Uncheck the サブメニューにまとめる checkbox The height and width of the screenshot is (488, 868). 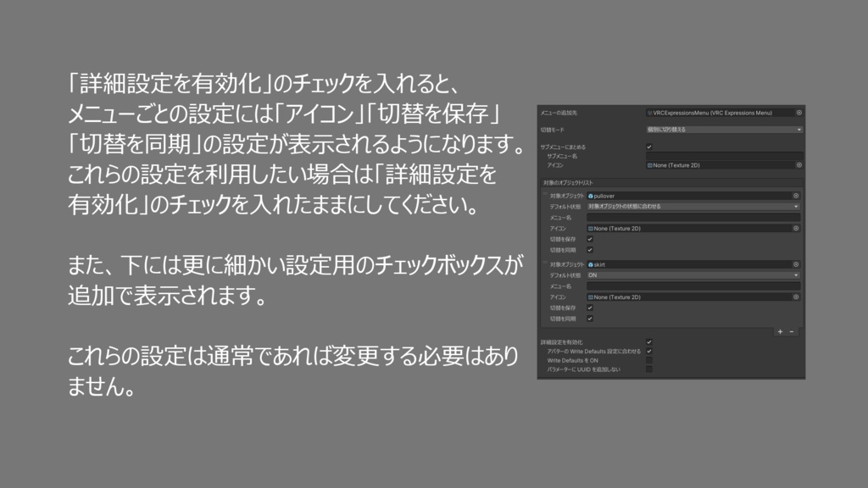(648, 147)
